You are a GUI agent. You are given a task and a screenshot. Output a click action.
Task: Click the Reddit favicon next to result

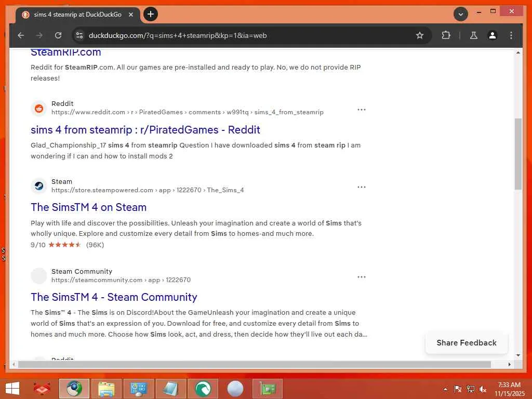pos(39,108)
